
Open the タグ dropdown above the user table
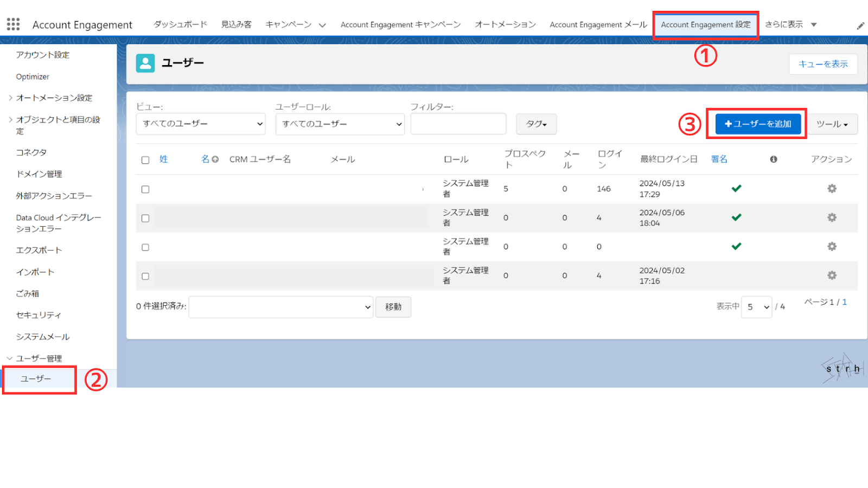pyautogui.click(x=535, y=124)
